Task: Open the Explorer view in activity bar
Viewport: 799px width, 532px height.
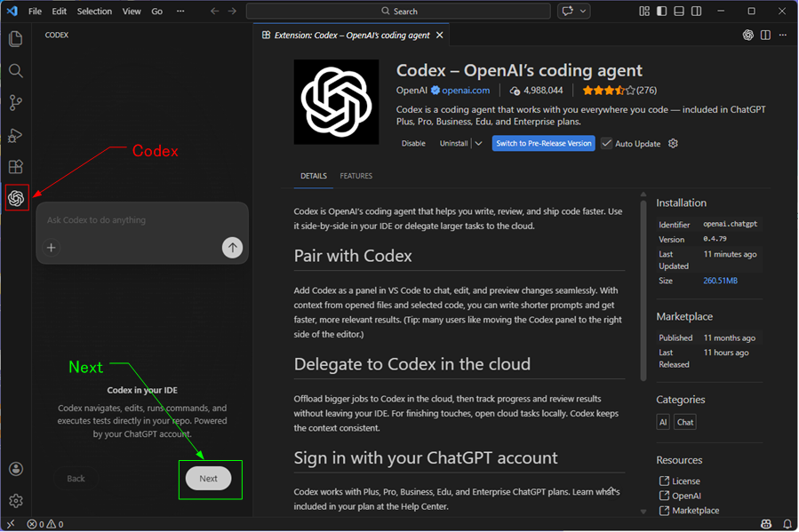Action: pyautogui.click(x=15, y=39)
